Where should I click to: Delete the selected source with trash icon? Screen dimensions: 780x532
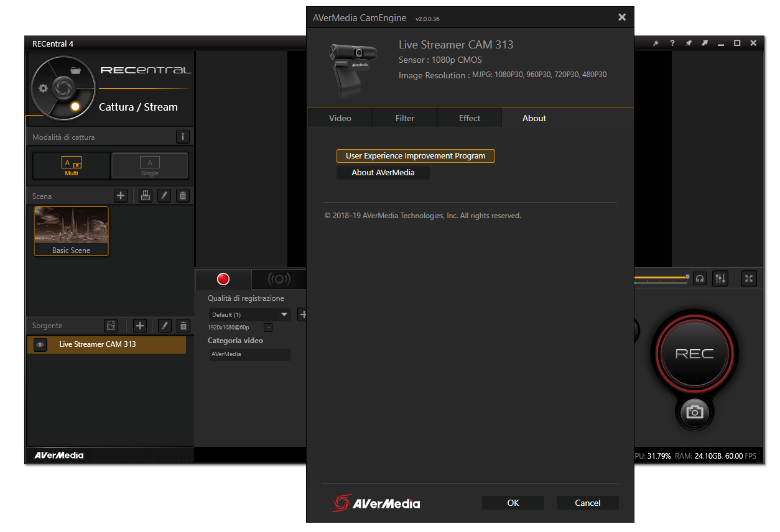click(183, 326)
